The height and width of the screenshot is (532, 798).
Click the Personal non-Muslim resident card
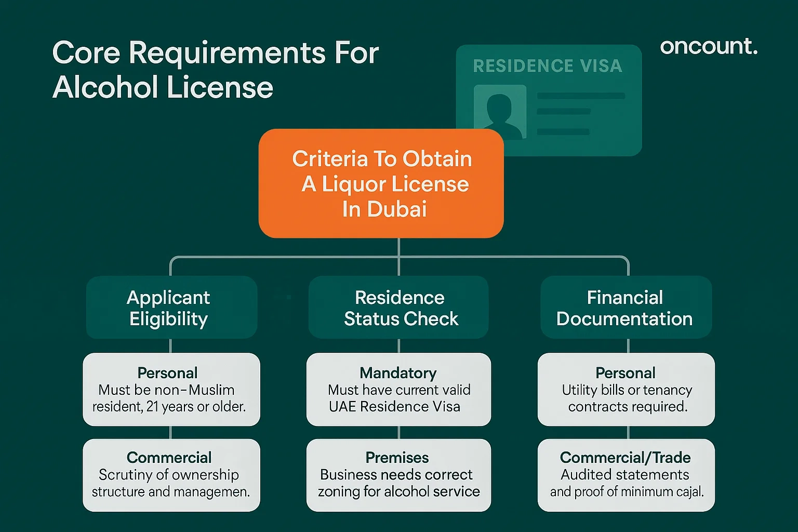(171, 390)
